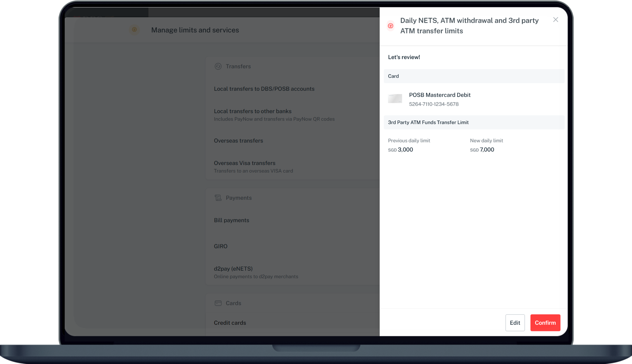The width and height of the screenshot is (632, 364).
Task: Open Overseas Visa transfers entry
Action: (x=244, y=163)
